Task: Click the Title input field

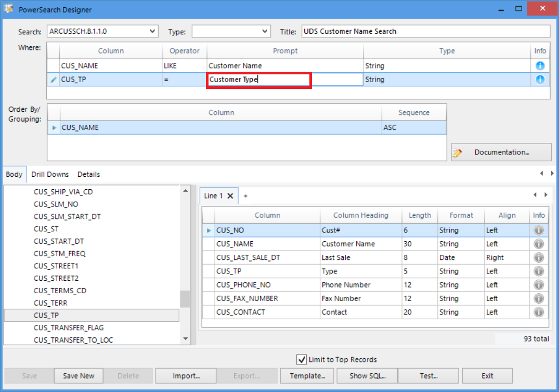Action: (425, 31)
